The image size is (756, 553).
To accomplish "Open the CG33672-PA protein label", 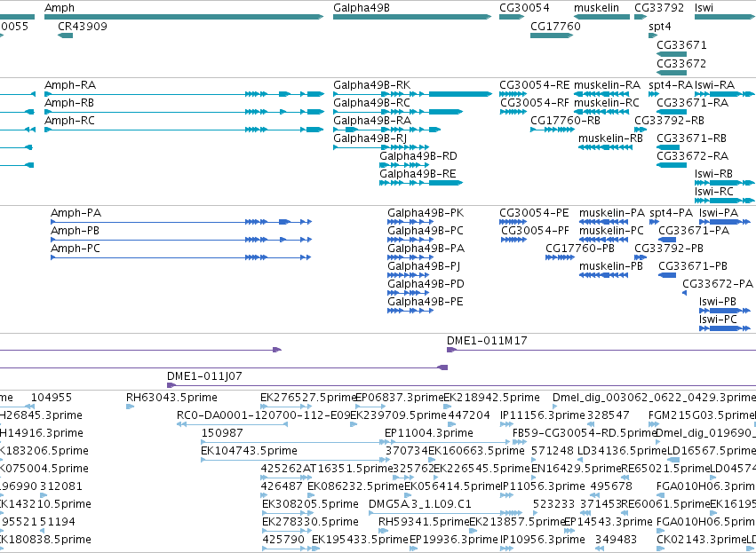I will pos(718,284).
